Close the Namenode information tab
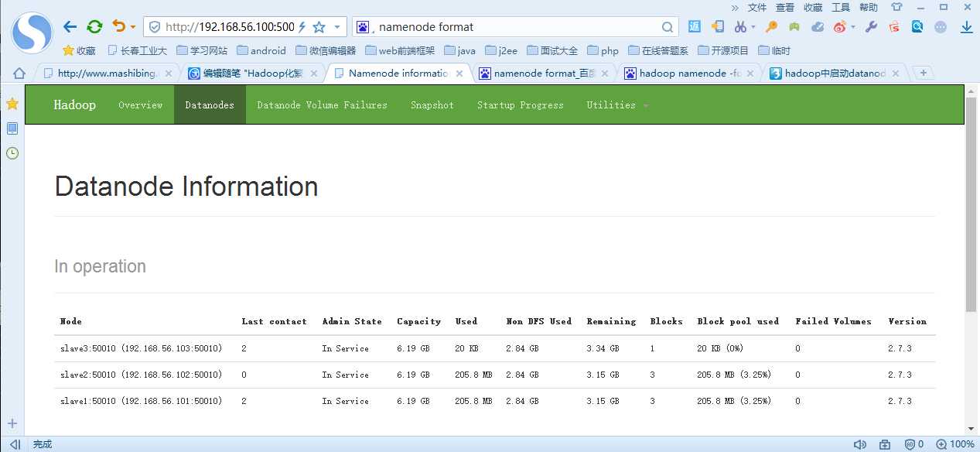 (459, 74)
